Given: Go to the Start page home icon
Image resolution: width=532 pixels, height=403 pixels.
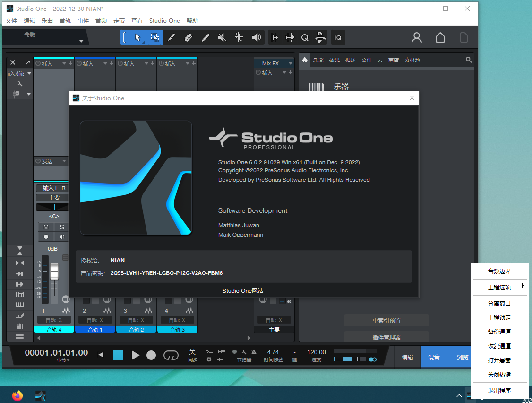Looking at the screenshot, I should (x=440, y=37).
